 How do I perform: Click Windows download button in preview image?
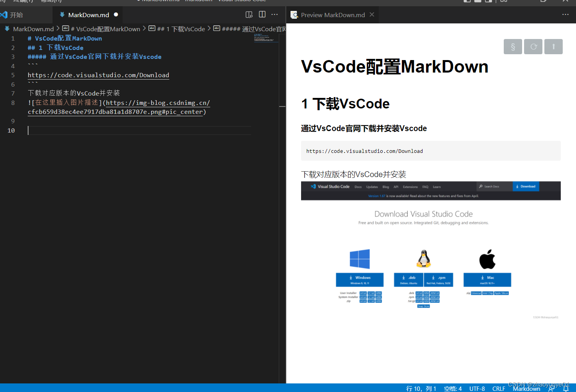(x=360, y=280)
